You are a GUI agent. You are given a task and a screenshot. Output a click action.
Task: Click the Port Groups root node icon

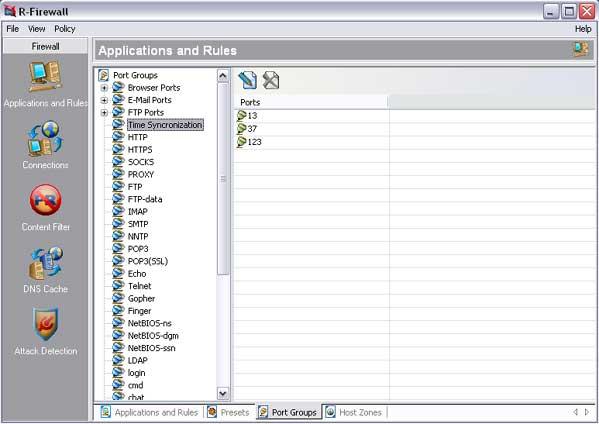[103, 75]
